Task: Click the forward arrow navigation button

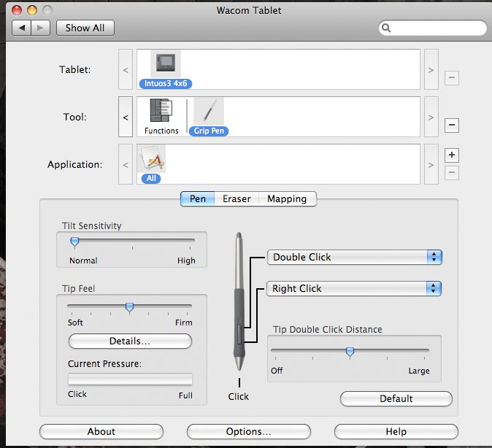Action: 40,28
